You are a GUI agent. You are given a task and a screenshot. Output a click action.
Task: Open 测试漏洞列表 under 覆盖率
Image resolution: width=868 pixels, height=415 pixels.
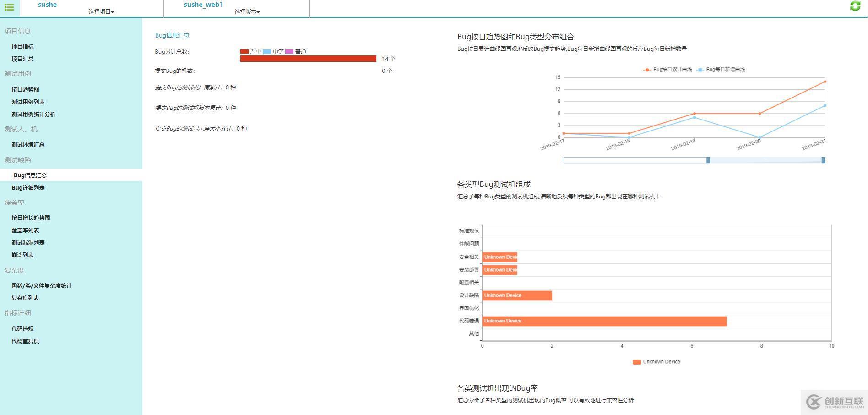coord(28,242)
